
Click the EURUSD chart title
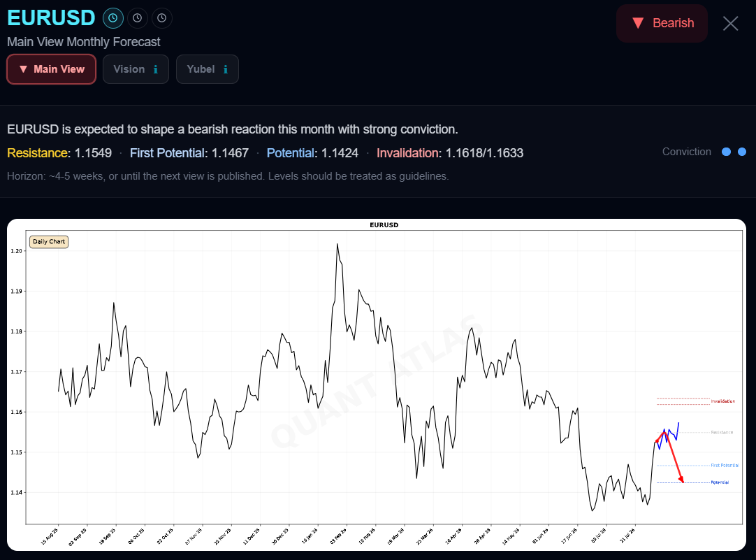coord(384,225)
